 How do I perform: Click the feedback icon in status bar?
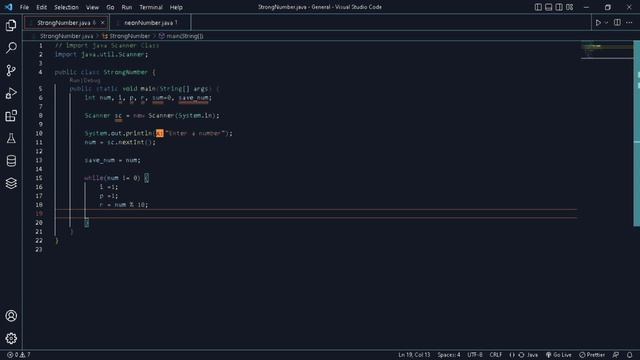(616, 355)
